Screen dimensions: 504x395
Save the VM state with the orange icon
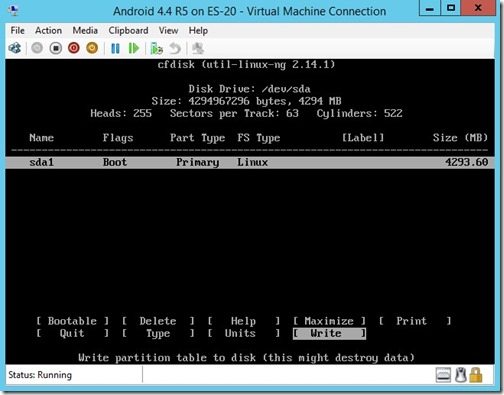pos(92,48)
